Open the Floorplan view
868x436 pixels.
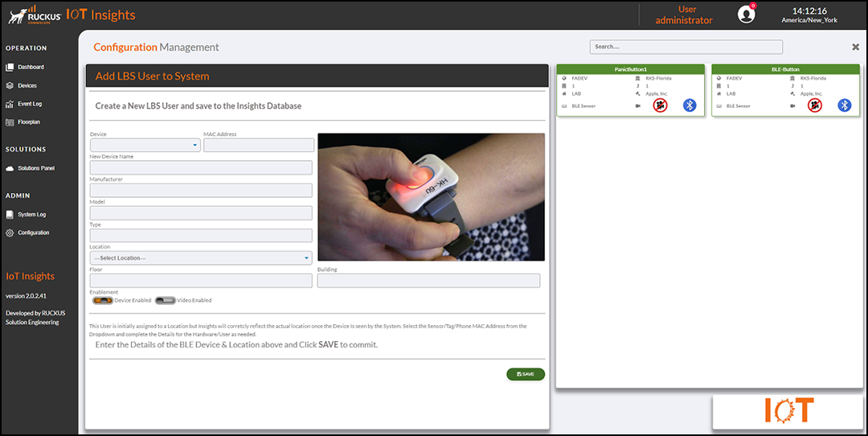pyautogui.click(x=23, y=122)
